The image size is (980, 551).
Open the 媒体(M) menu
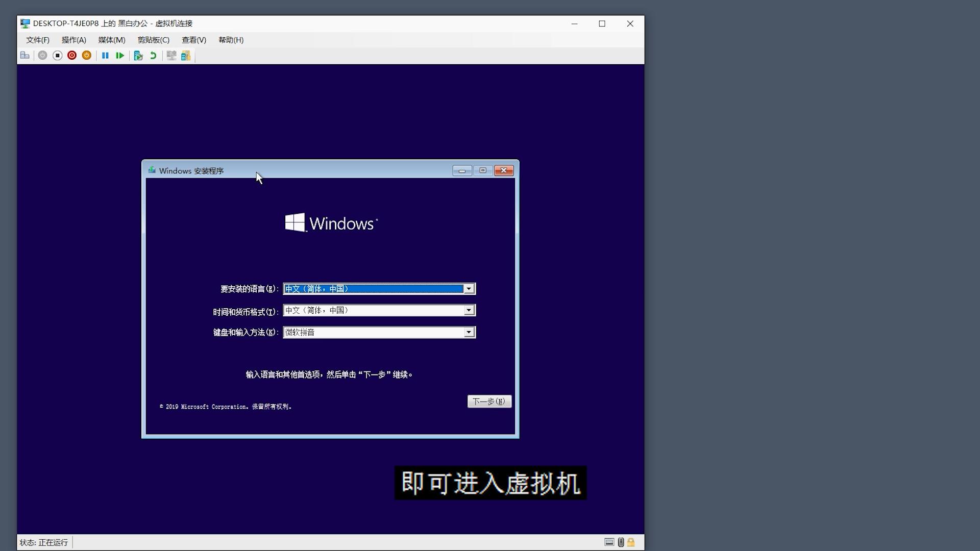tap(111, 40)
